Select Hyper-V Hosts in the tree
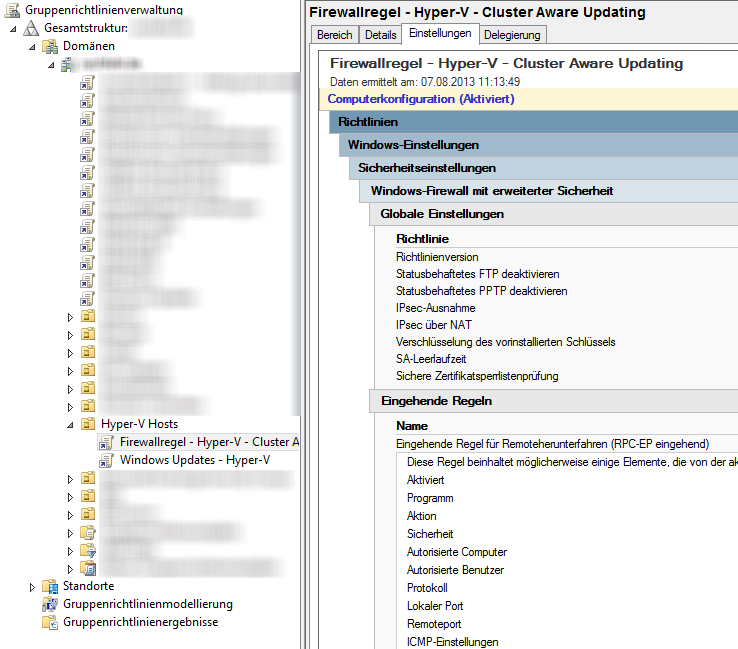This screenshot has width=738, height=649. (x=139, y=424)
